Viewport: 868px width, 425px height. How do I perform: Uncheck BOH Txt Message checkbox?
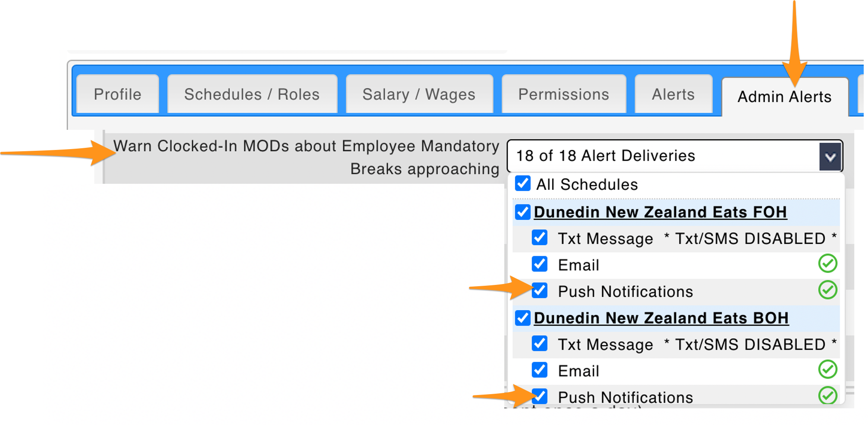[539, 344]
